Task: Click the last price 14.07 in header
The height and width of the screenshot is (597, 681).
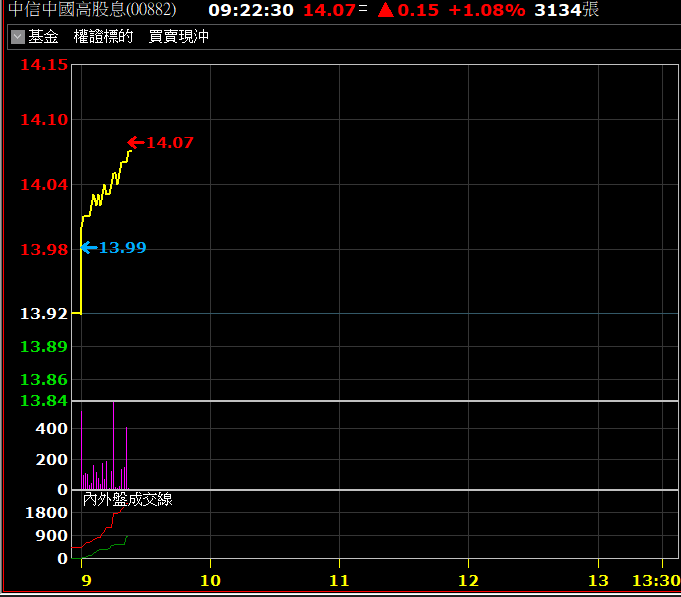Action: [x=328, y=11]
